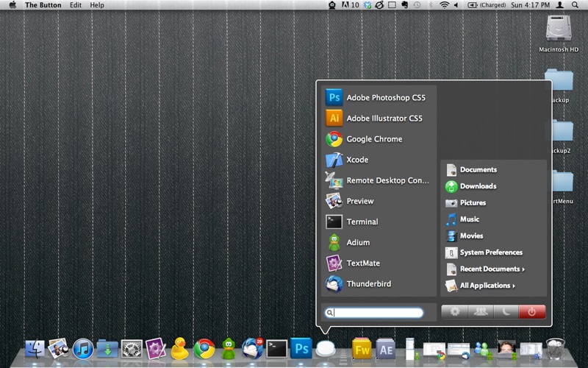Open Google Chrome from the Dock

(204, 349)
